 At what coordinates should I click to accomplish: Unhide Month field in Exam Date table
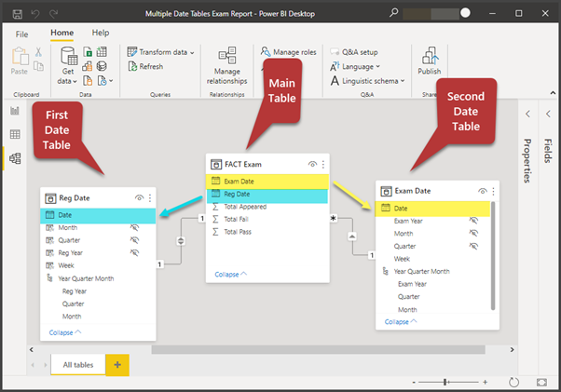473,234
